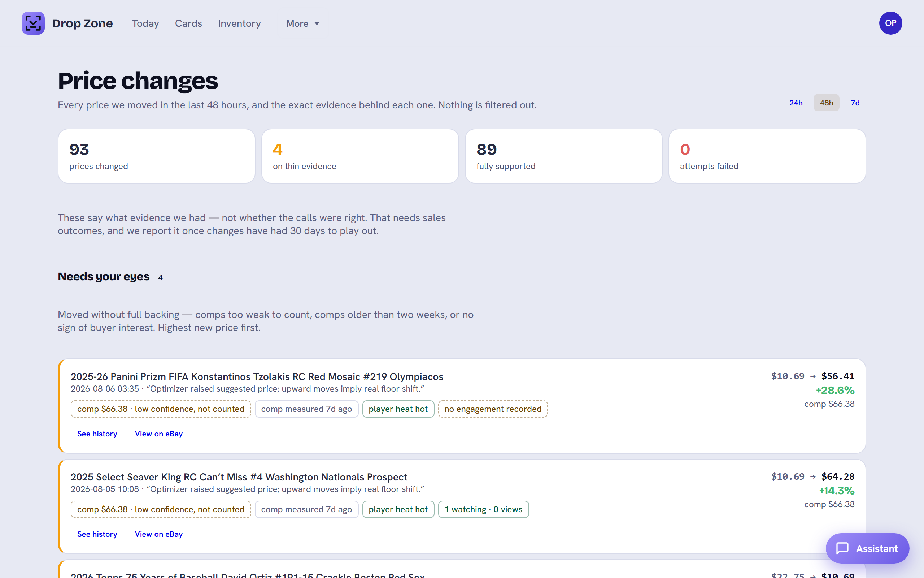Image resolution: width=924 pixels, height=578 pixels.
Task: Open the Assistant chat
Action: 867,548
